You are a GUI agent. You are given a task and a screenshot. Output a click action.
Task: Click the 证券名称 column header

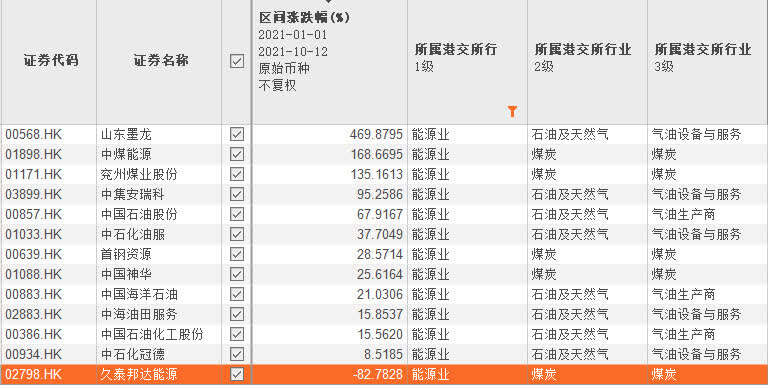pyautogui.click(x=161, y=61)
